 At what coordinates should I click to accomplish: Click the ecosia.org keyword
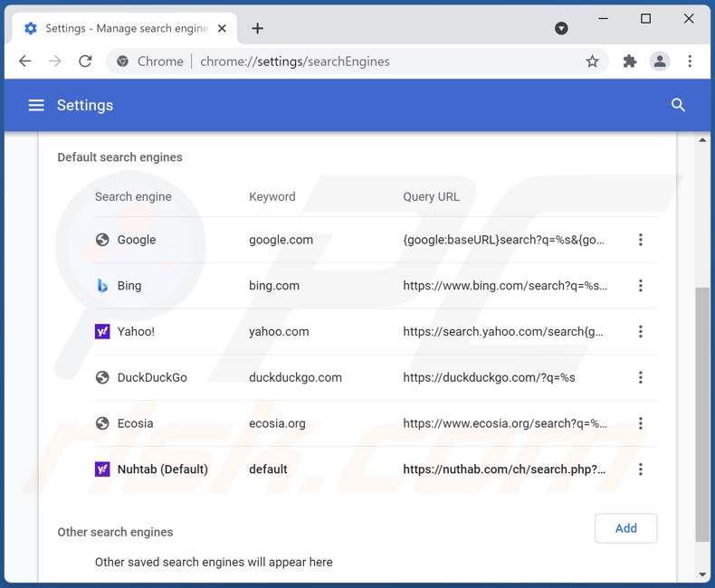point(277,423)
